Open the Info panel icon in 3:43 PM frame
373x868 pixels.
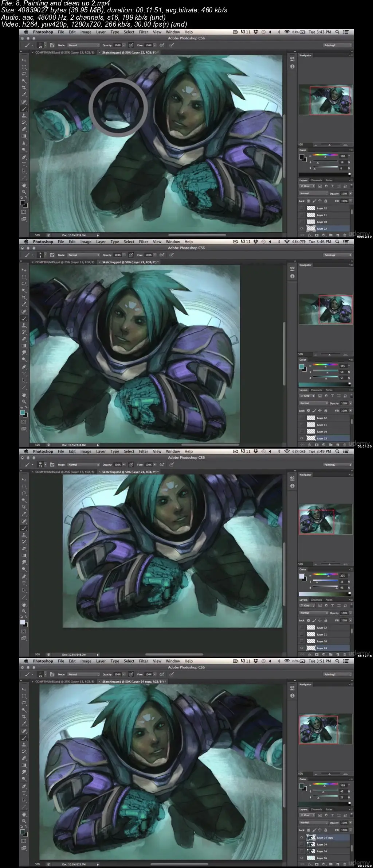[292, 67]
